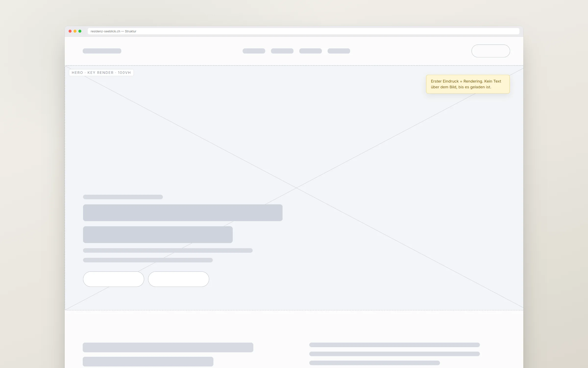Click the yellow minimize window dot
Screen dimensions: 588x368
point(75,31)
